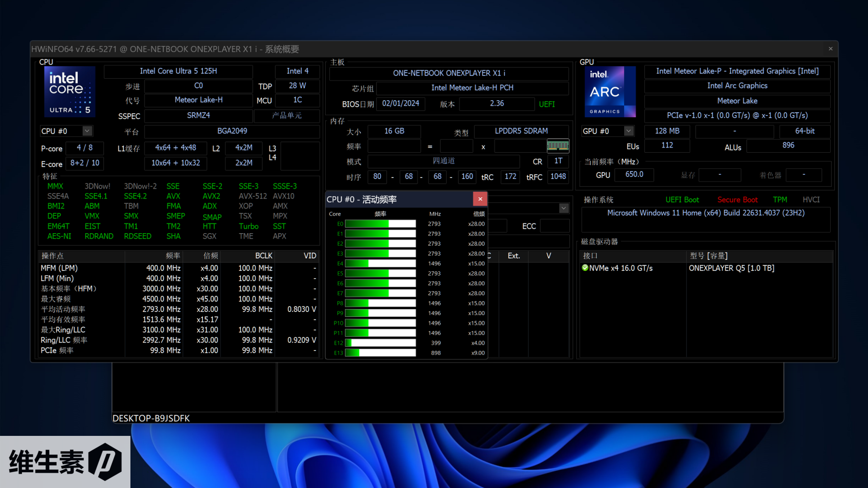Click the UEFI Boot status indicator

pos(682,200)
